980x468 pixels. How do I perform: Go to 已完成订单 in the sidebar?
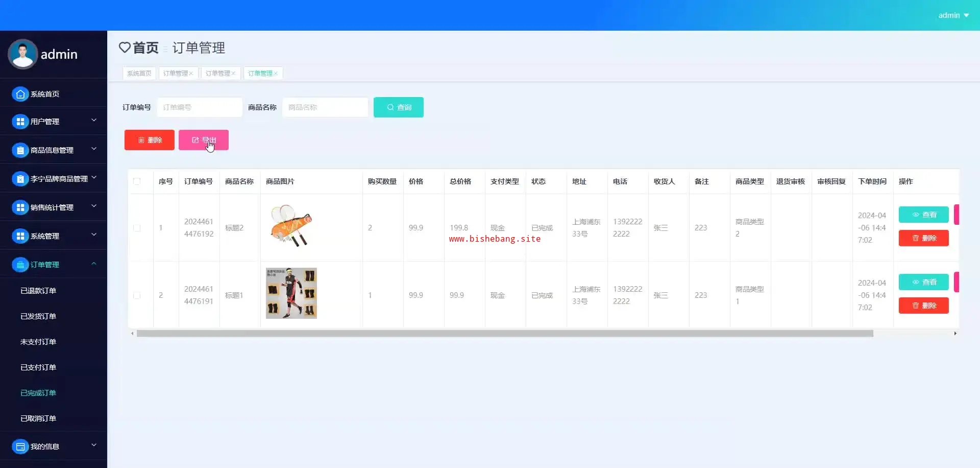coord(38,393)
